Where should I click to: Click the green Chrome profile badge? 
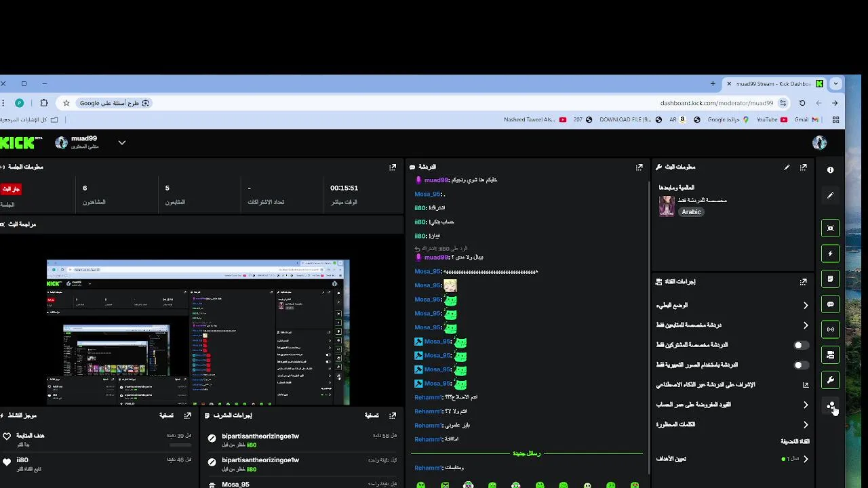(x=20, y=103)
